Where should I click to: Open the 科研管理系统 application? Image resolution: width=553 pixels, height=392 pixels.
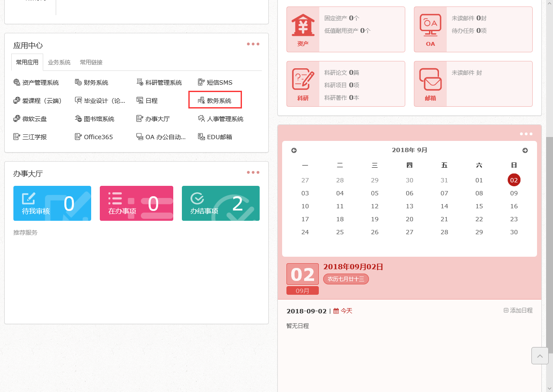(162, 82)
